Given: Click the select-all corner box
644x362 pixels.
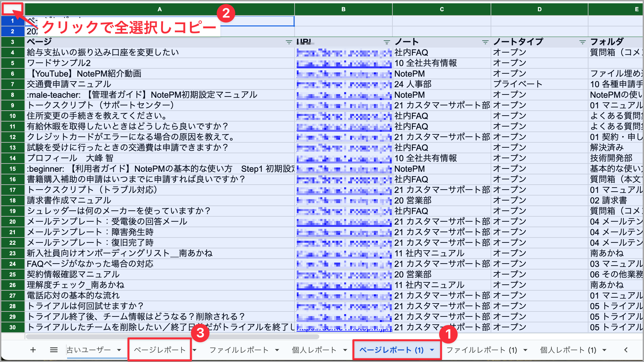Looking at the screenshot, I should pyautogui.click(x=13, y=9).
